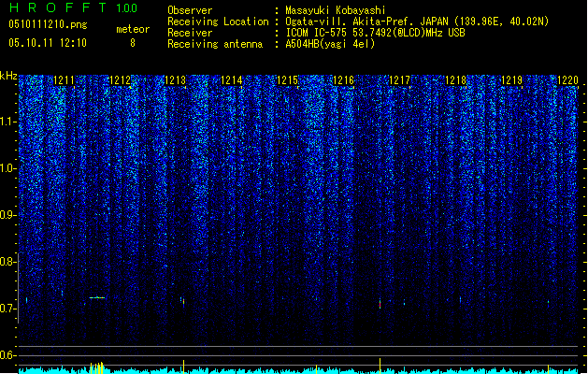Click the 1214 time marker

click(x=232, y=80)
